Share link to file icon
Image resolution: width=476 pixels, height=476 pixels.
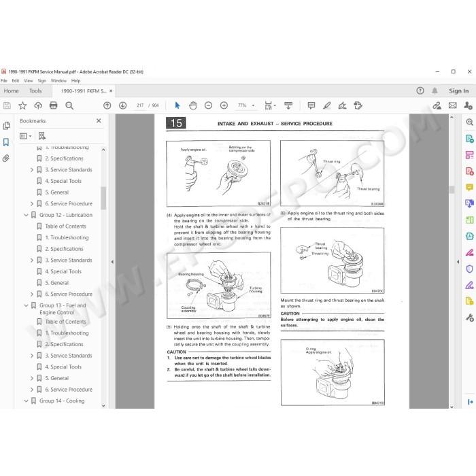[437, 105]
